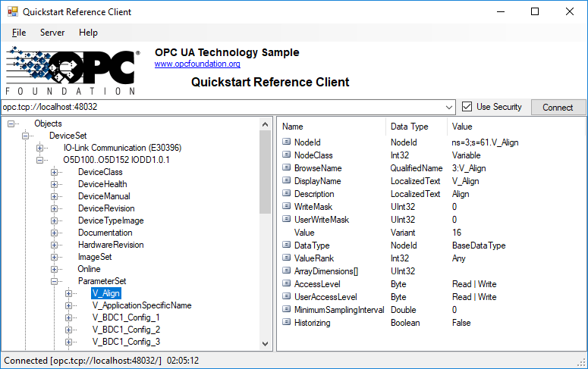The width and height of the screenshot is (588, 369).
Task: Select the Documentation tree item
Action: pos(105,233)
